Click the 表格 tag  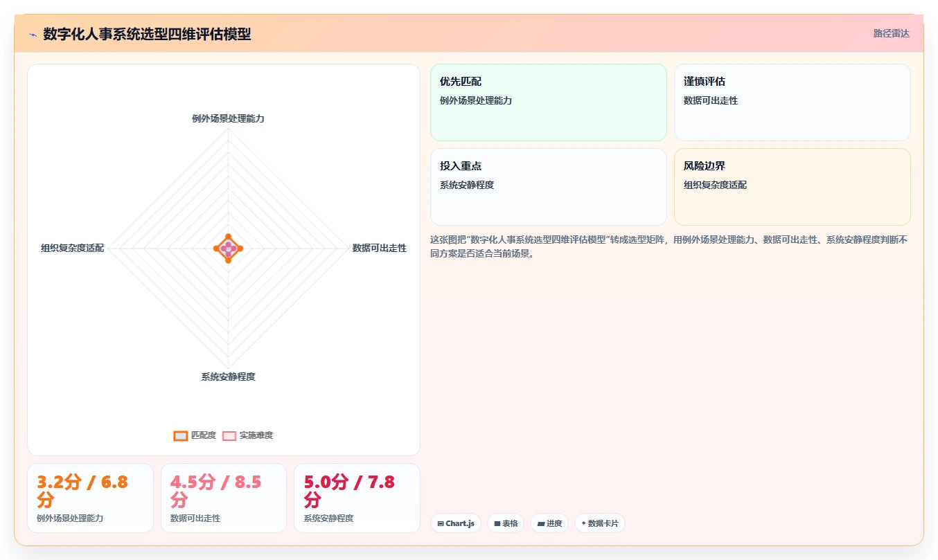click(x=506, y=523)
